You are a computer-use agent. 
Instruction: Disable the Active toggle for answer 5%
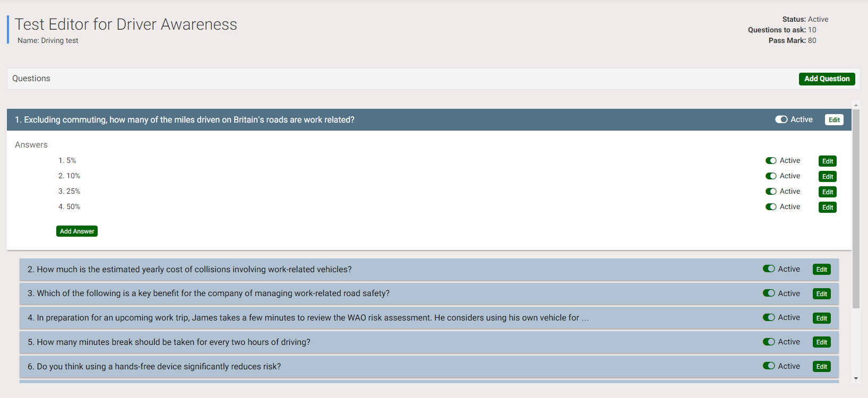tap(771, 161)
